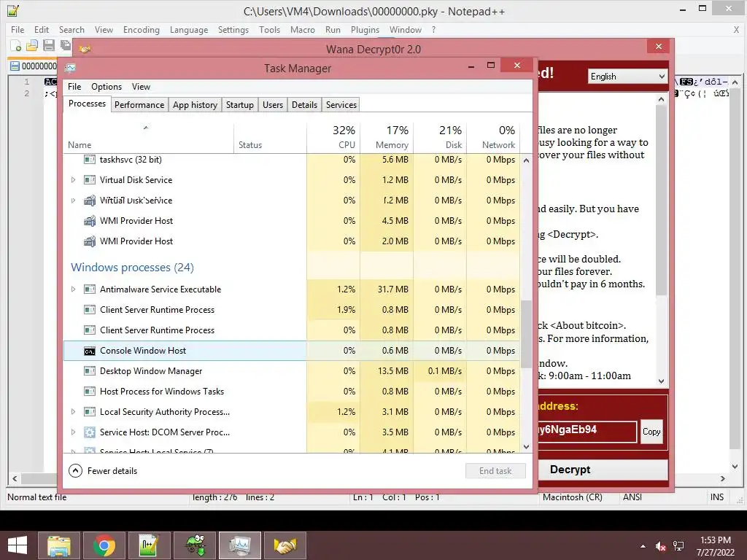This screenshot has height=560, width=747.
Task: Switch to the Performance tab
Action: tap(139, 105)
